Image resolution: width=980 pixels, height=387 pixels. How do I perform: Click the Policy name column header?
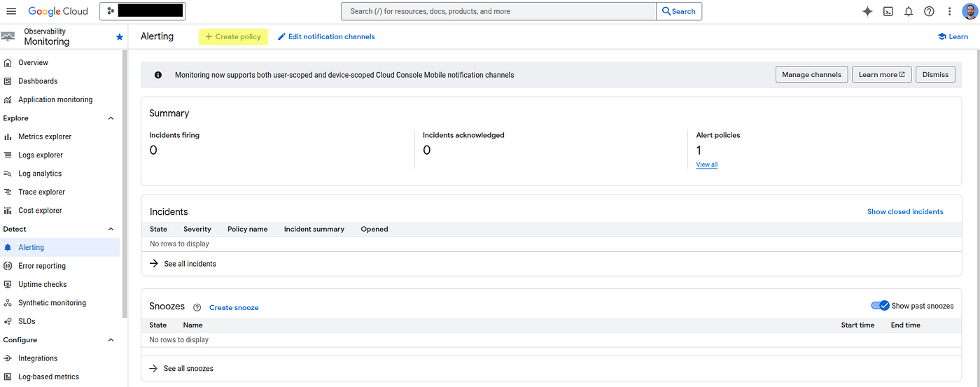pyautogui.click(x=248, y=229)
